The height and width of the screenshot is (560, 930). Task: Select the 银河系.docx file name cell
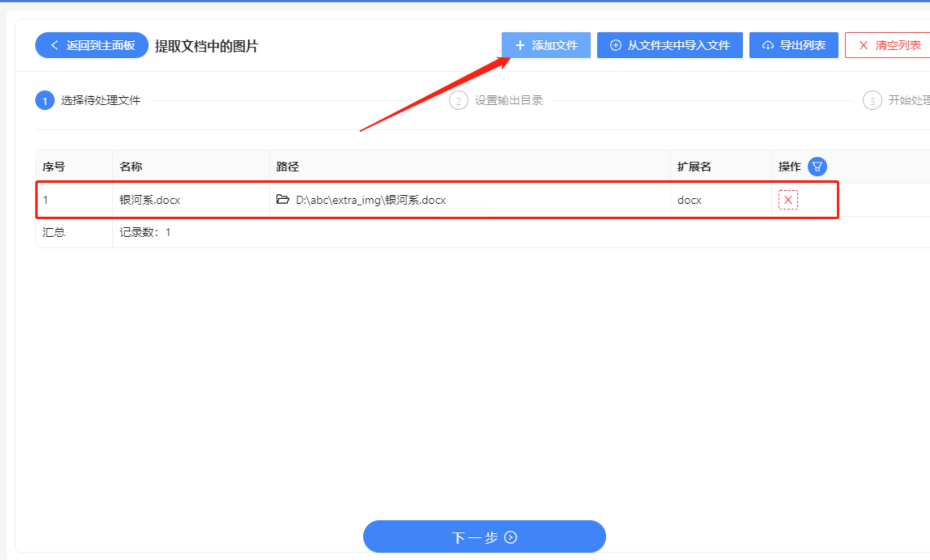tap(150, 200)
